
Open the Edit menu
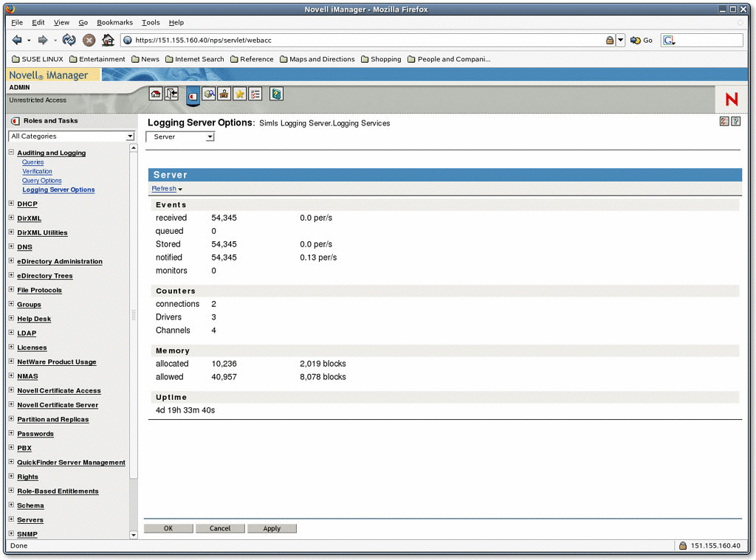click(x=38, y=22)
